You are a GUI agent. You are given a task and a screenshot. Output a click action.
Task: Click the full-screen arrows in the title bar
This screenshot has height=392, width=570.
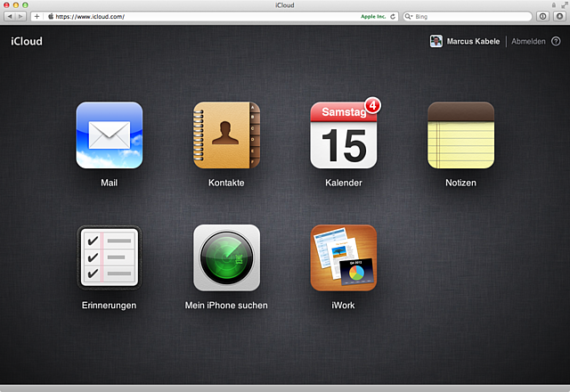coord(565,5)
